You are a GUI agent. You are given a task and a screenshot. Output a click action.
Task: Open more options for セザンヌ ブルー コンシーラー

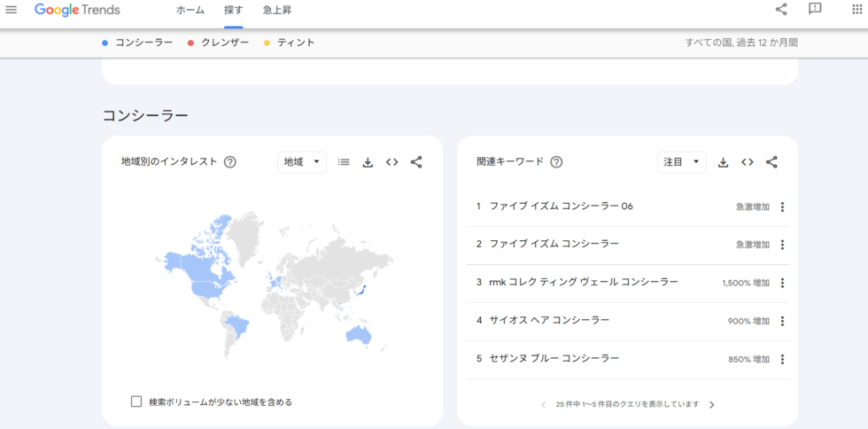click(782, 359)
